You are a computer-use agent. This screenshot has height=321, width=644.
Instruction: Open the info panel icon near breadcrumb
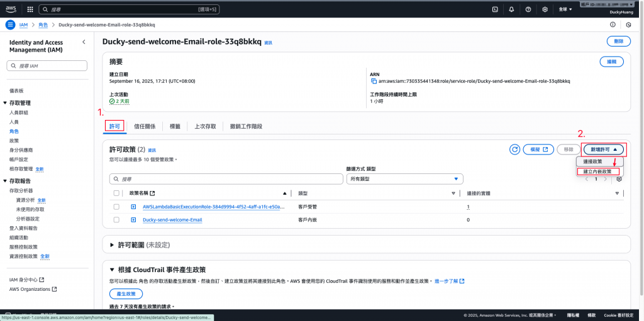point(613,24)
